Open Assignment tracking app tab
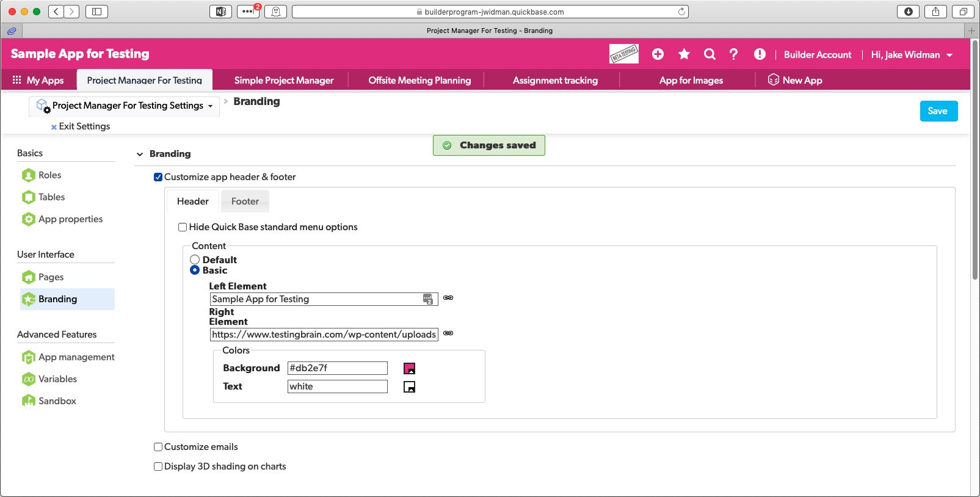980x497 pixels. point(555,80)
